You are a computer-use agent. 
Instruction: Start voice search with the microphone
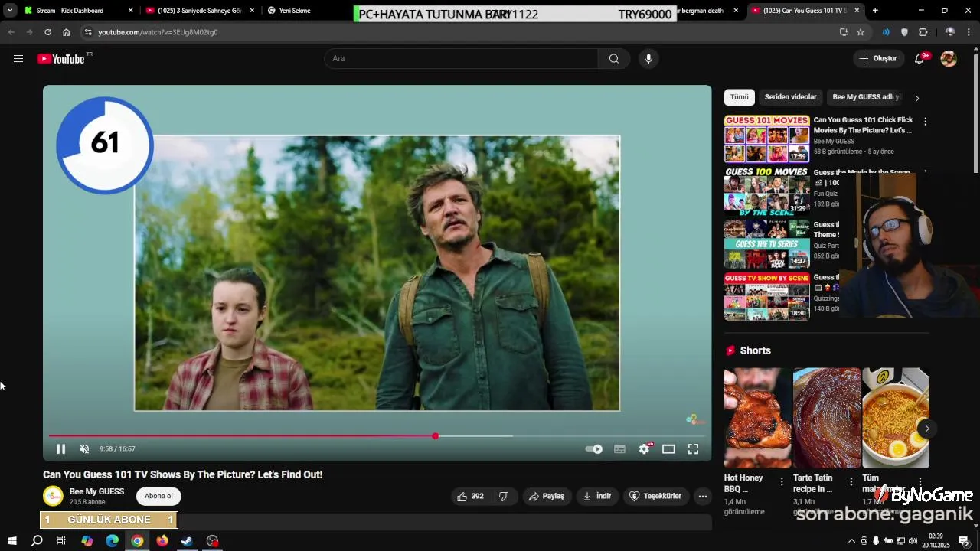[x=648, y=59]
